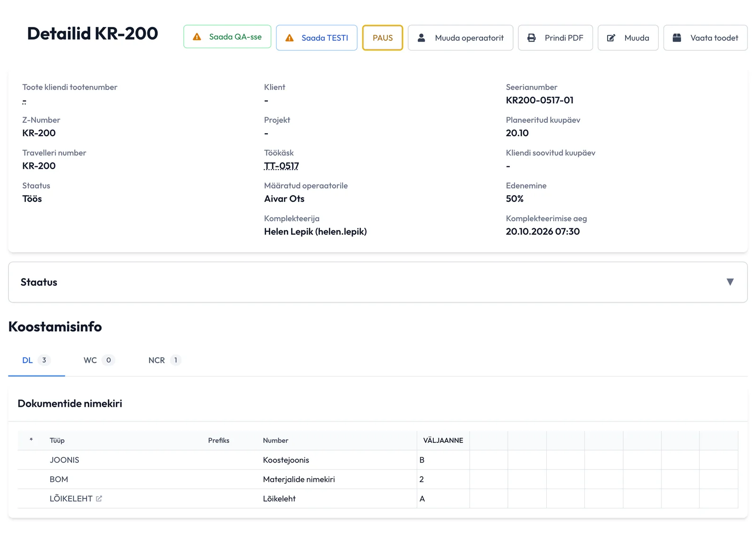The width and height of the screenshot is (756, 549).
Task: Click the printer icon on Prindi PDF
Action: pyautogui.click(x=532, y=38)
